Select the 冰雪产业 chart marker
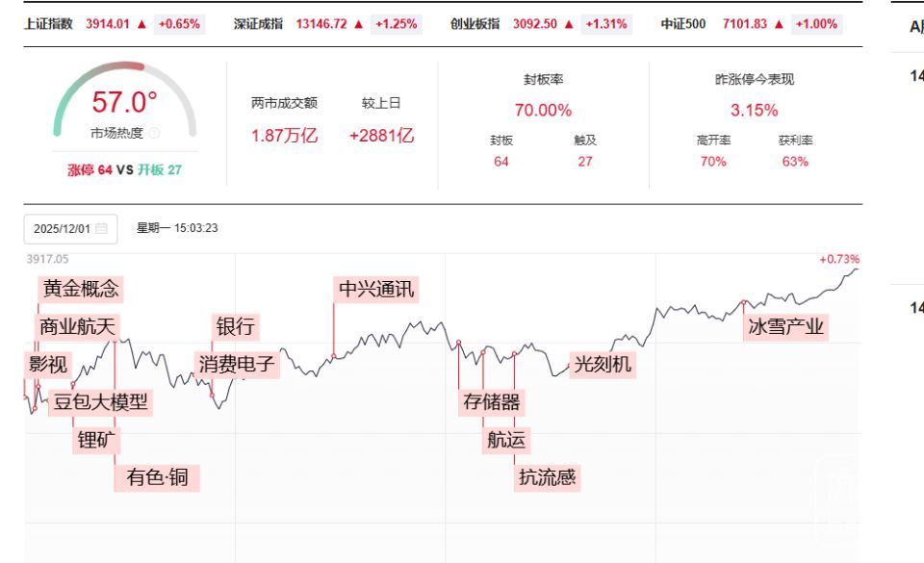The width and height of the screenshot is (924, 563). 787,327
